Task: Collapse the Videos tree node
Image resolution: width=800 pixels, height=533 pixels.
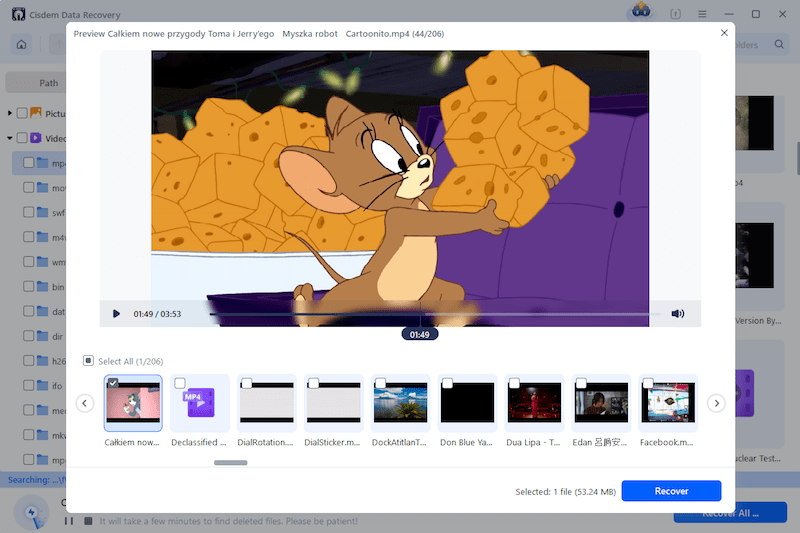Action: 10,138
